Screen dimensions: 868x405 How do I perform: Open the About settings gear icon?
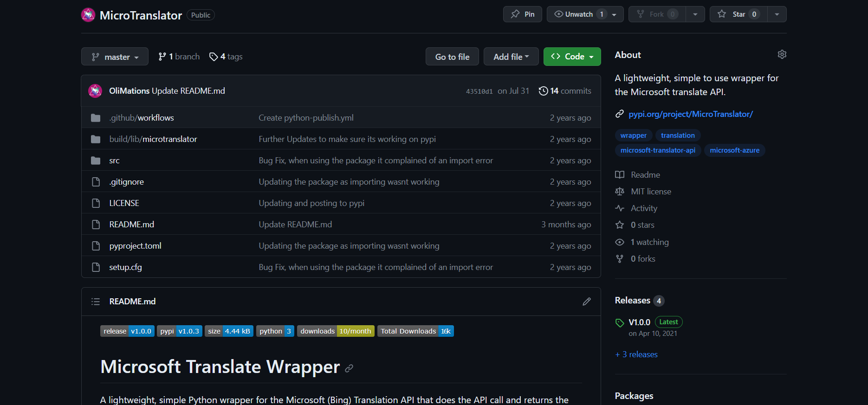point(782,54)
